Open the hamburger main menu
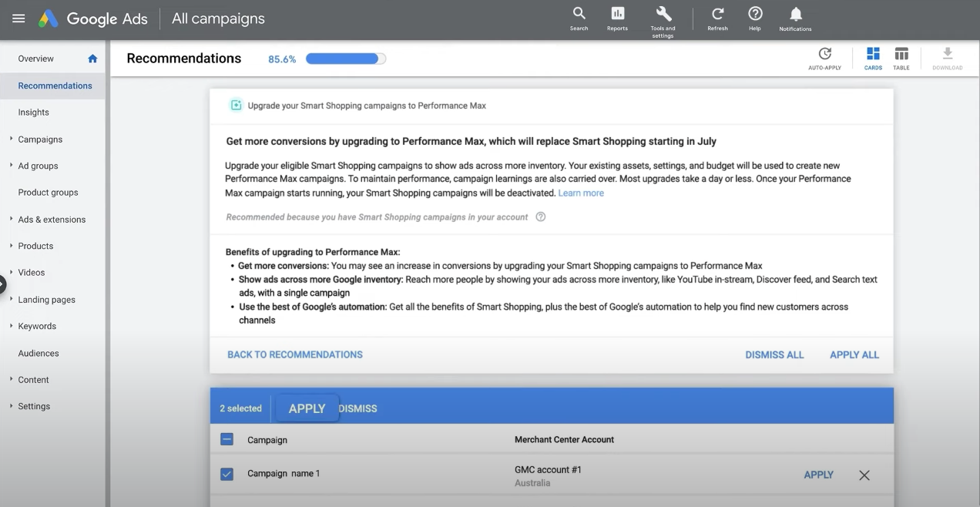 [18, 18]
